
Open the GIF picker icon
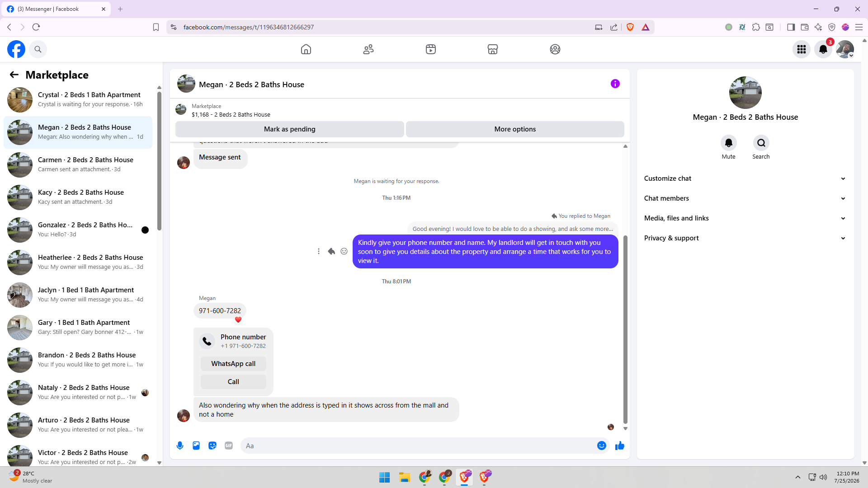pyautogui.click(x=229, y=446)
